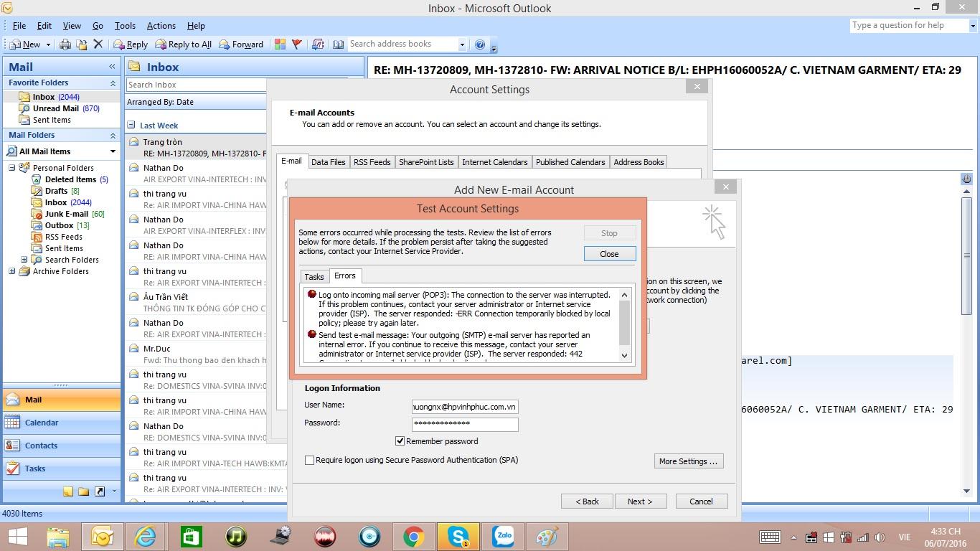This screenshot has width=980, height=551.
Task: Open Google Chrome from the taskbar
Action: 414,537
